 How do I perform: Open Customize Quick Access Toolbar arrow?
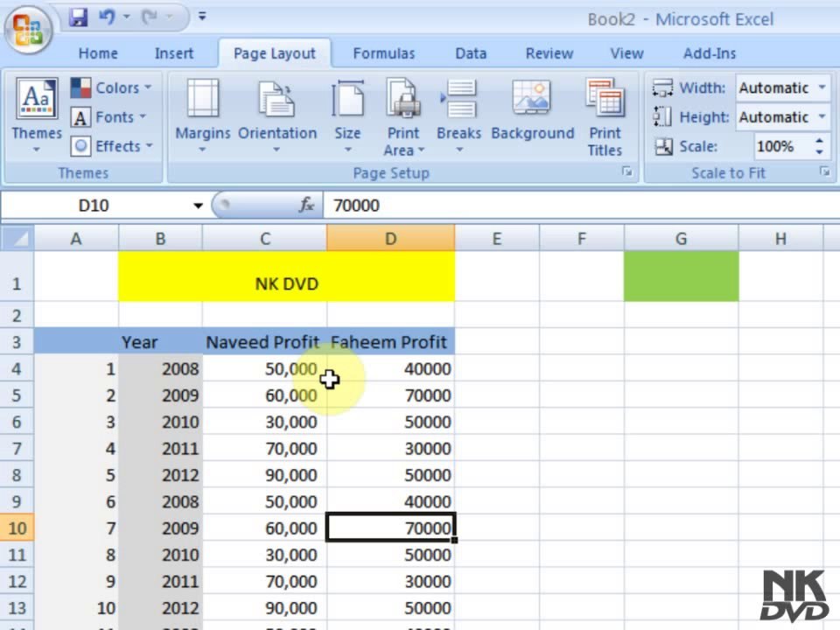pyautogui.click(x=202, y=17)
